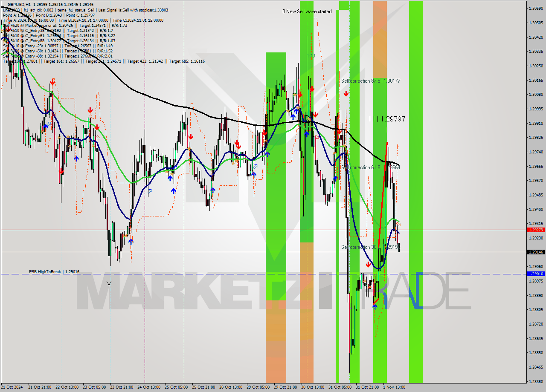The image size is (546, 392).
Task: Select the 'Entry -23: 1.30897' row
Action: 58,46
